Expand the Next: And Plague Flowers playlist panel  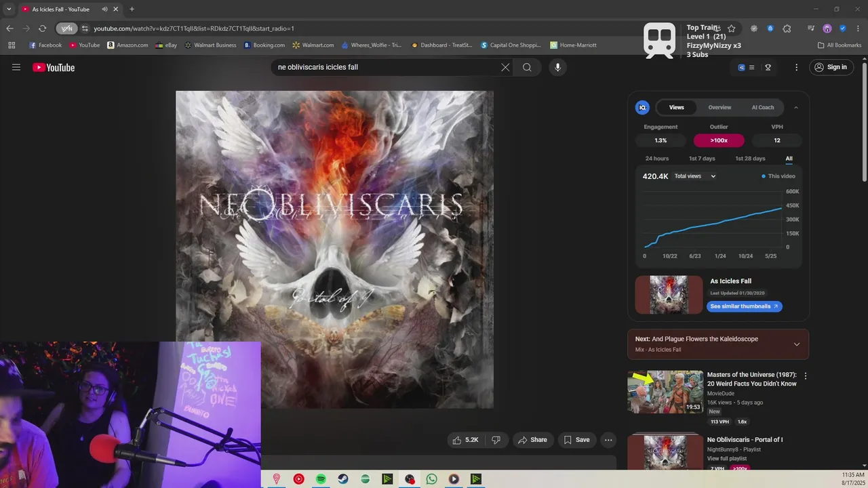tap(797, 344)
